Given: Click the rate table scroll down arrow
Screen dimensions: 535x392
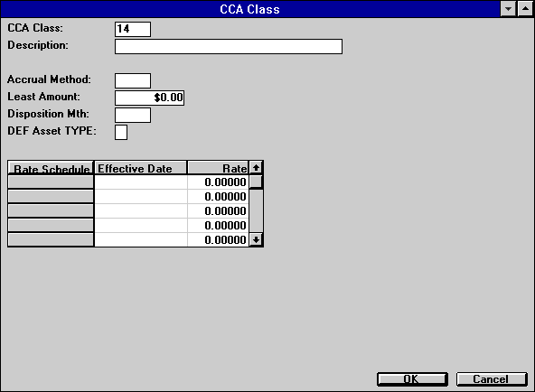Looking at the screenshot, I should 256,239.
